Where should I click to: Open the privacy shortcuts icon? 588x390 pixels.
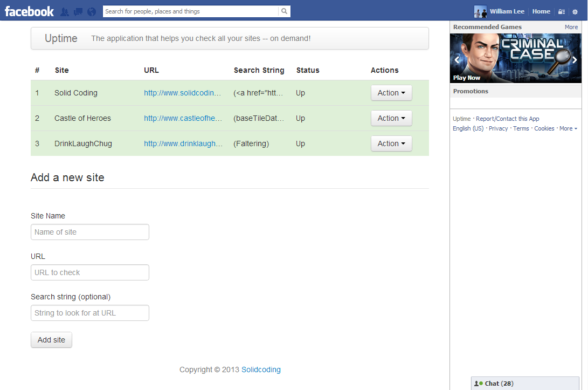tap(562, 12)
